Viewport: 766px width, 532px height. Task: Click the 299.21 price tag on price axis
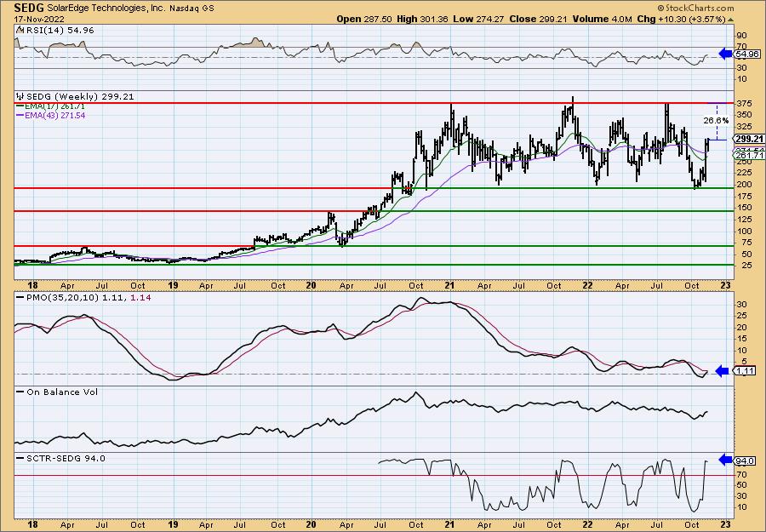[x=748, y=140]
